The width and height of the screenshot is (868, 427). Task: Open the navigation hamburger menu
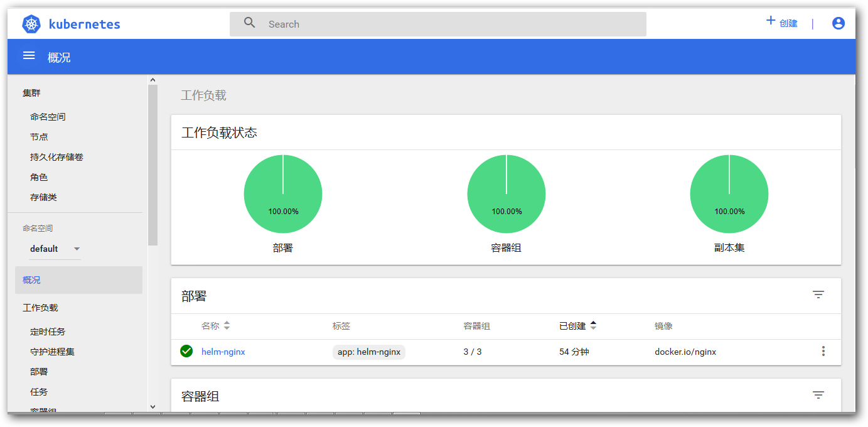29,55
